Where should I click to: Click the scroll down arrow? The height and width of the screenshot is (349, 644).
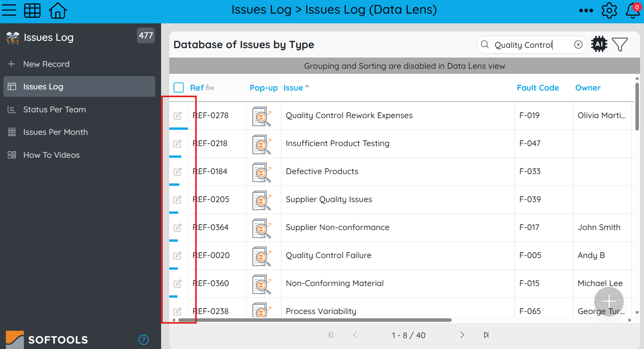pos(637,312)
